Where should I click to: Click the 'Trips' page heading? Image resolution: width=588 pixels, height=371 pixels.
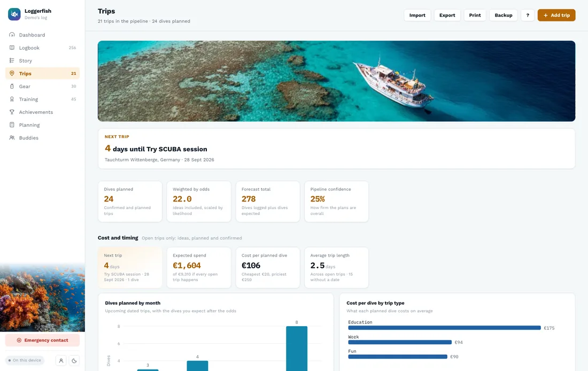point(106,11)
